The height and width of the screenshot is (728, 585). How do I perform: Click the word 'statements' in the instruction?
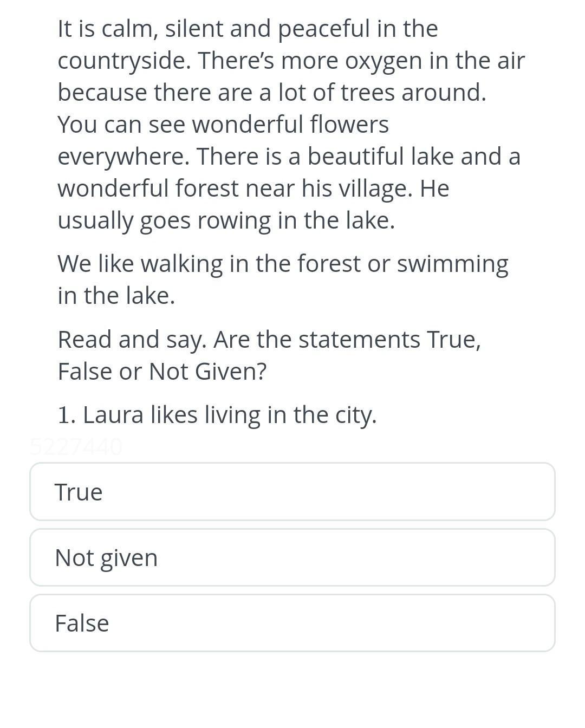pyautogui.click(x=359, y=340)
